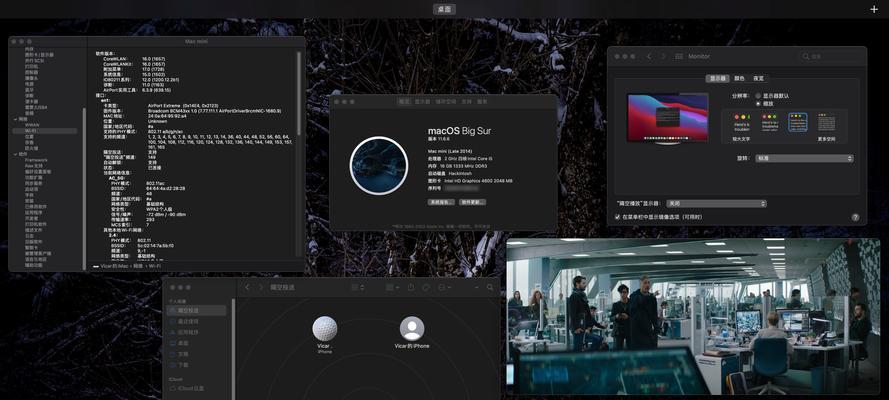Go forward in the AirDrop Finder window
The height and width of the screenshot is (400, 889).
point(261,288)
